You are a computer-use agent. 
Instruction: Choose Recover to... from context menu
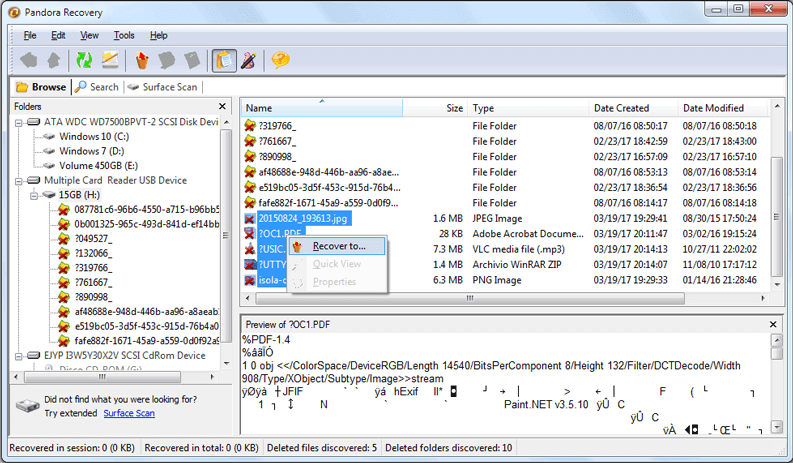tap(337, 246)
